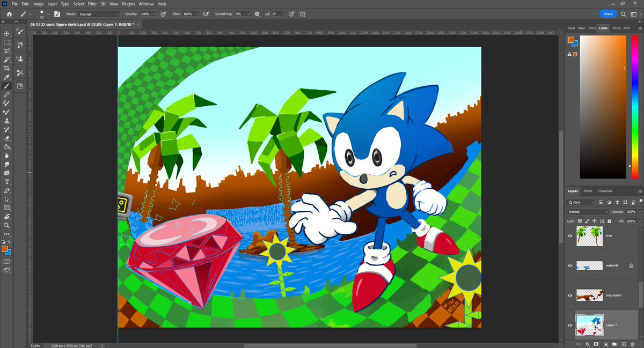Expand the Flow value dropdown

pos(197,14)
